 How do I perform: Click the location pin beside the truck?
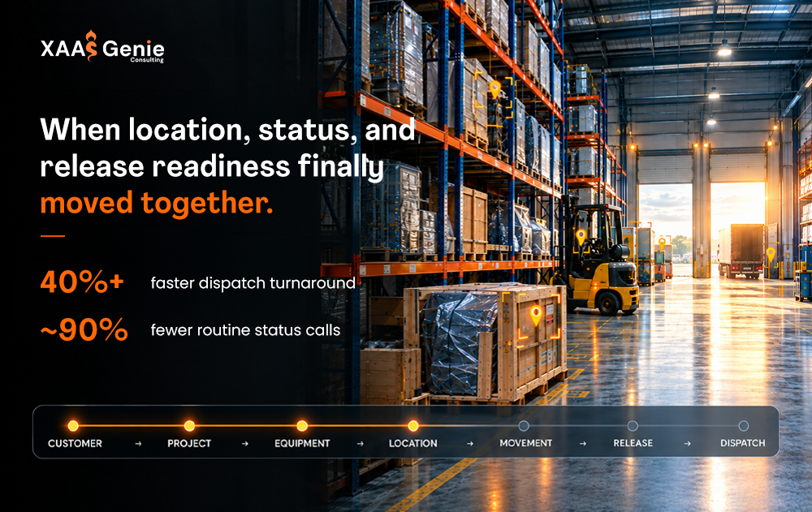771,254
